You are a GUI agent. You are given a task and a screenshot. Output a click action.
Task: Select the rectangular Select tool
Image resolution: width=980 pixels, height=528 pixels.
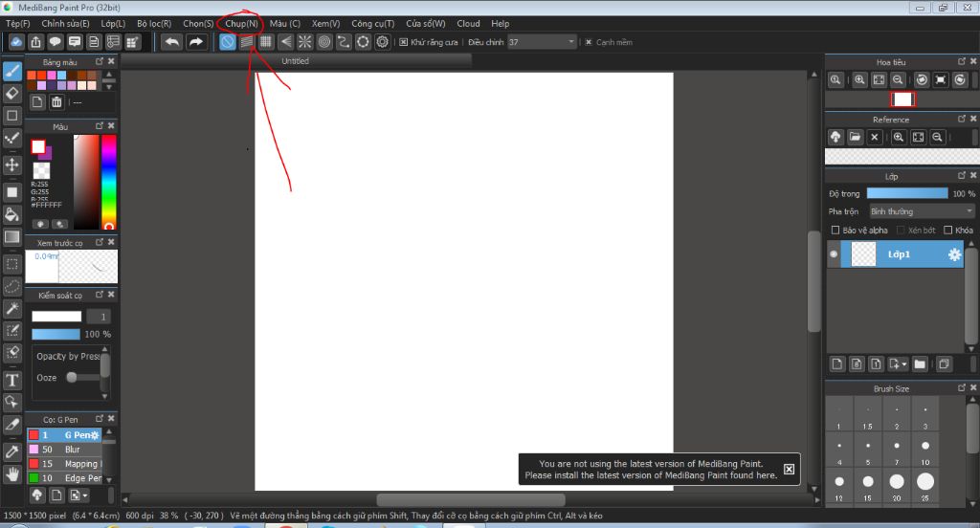[x=12, y=264]
